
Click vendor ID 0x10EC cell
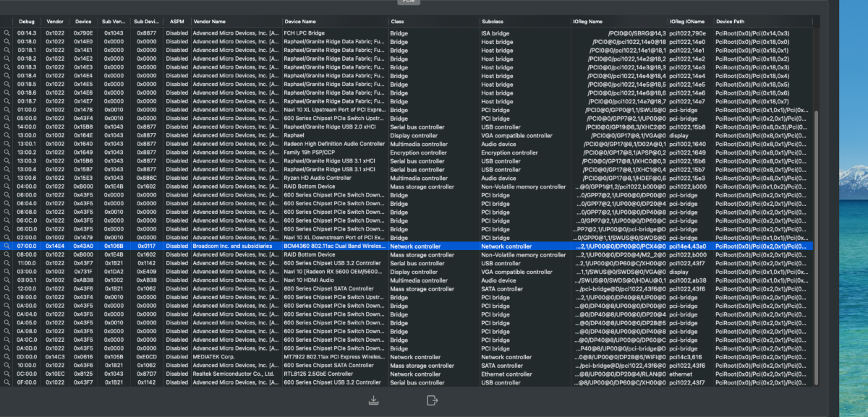(x=55, y=374)
